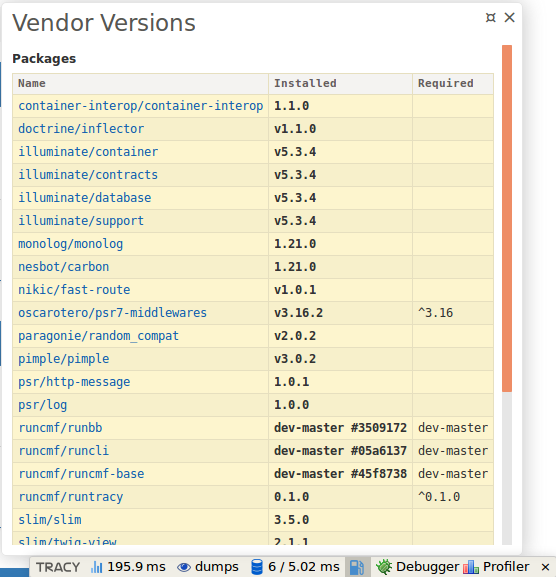
Task: Open the Profiler panel label
Action: pos(506,567)
